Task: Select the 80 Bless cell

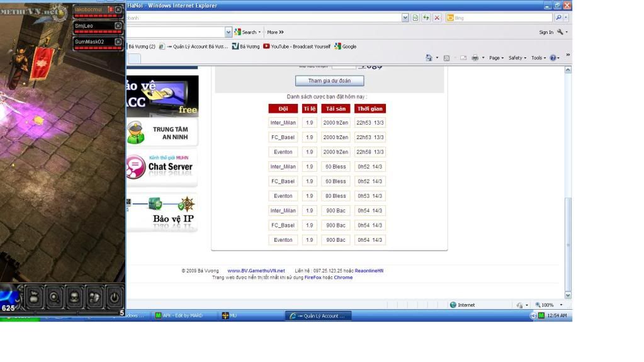Action: click(x=336, y=196)
